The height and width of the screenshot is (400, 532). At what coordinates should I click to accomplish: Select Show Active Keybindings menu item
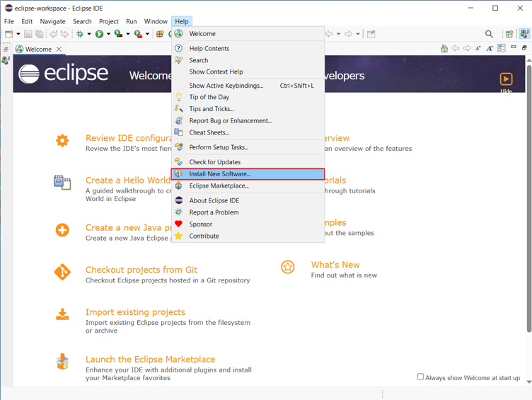coord(248,86)
